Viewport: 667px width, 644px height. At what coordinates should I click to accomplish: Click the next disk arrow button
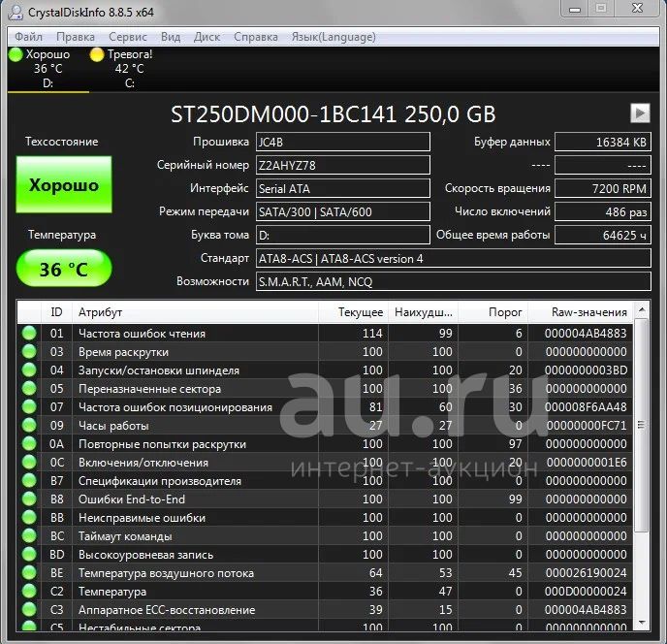[x=640, y=113]
